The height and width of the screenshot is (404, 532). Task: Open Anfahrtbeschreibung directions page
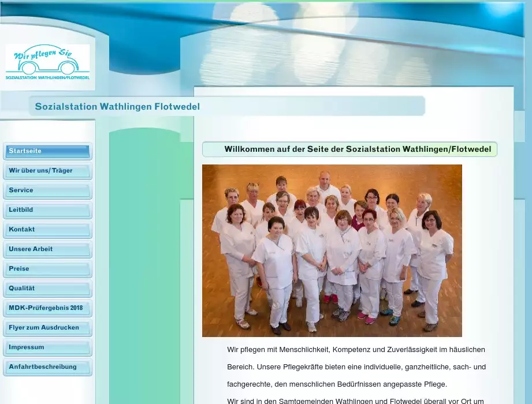(x=47, y=367)
